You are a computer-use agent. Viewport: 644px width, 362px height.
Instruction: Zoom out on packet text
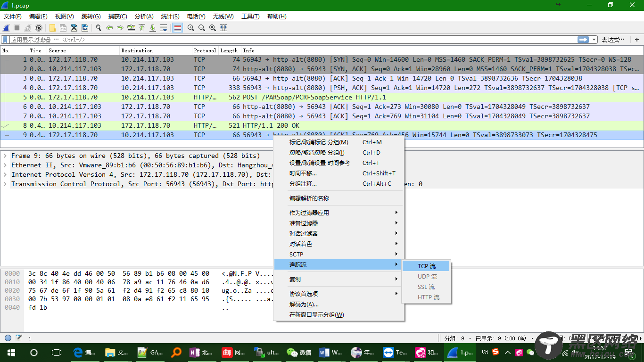202,28
